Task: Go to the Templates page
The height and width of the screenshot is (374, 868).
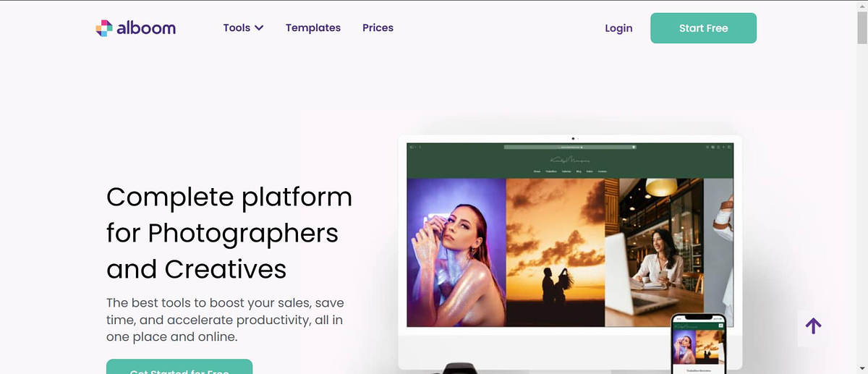Action: point(312,28)
